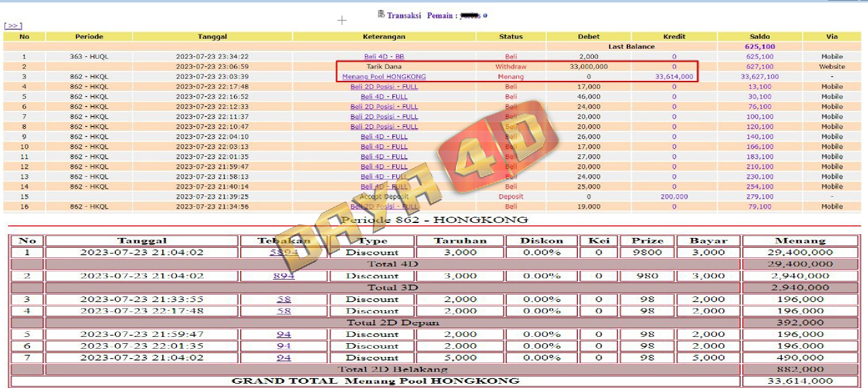Open the Beli 4D - BB entry

click(384, 57)
